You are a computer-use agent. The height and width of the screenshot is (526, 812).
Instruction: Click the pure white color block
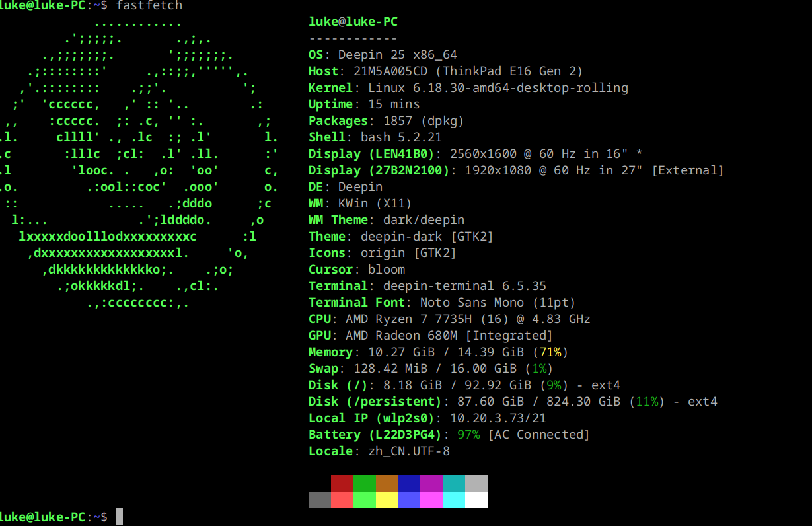point(476,500)
